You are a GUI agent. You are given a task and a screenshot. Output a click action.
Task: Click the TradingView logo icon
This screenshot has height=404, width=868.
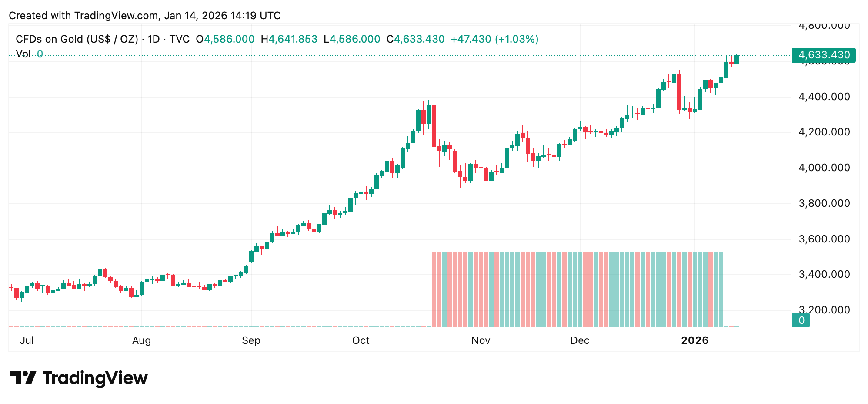tap(23, 377)
